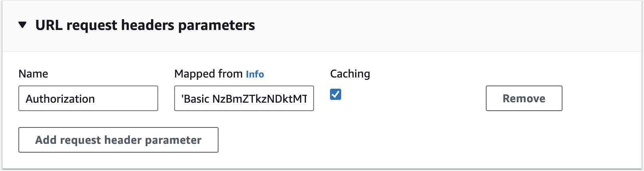644x171 pixels.
Task: Click the Name column label
Action: tap(33, 74)
